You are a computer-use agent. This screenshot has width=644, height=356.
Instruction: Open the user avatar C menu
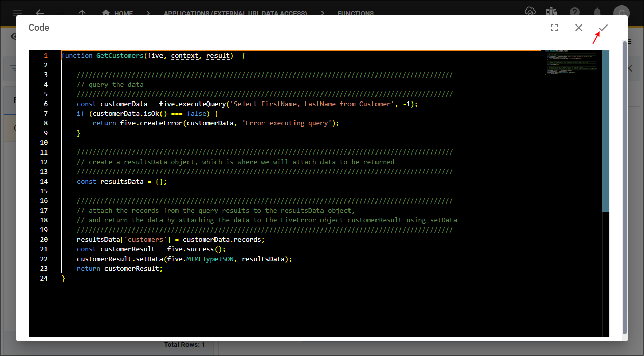(x=621, y=13)
